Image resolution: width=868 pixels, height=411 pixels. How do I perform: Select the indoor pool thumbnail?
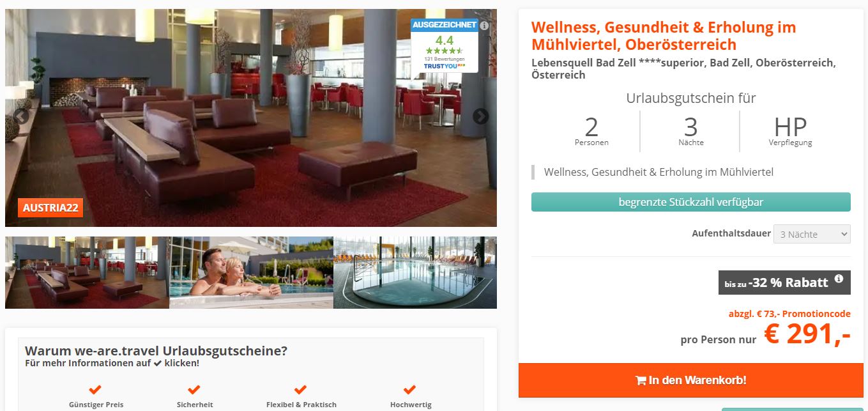point(415,272)
